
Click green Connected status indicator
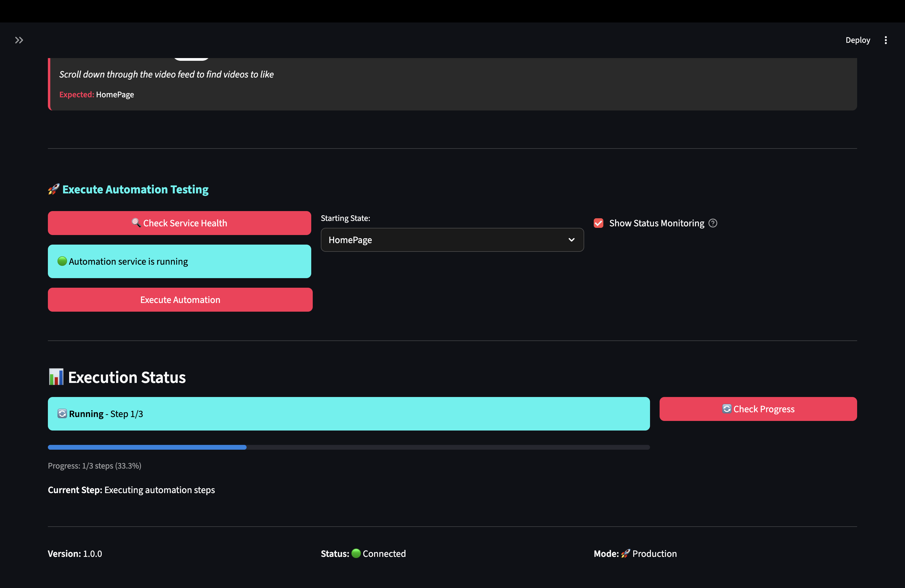click(356, 553)
